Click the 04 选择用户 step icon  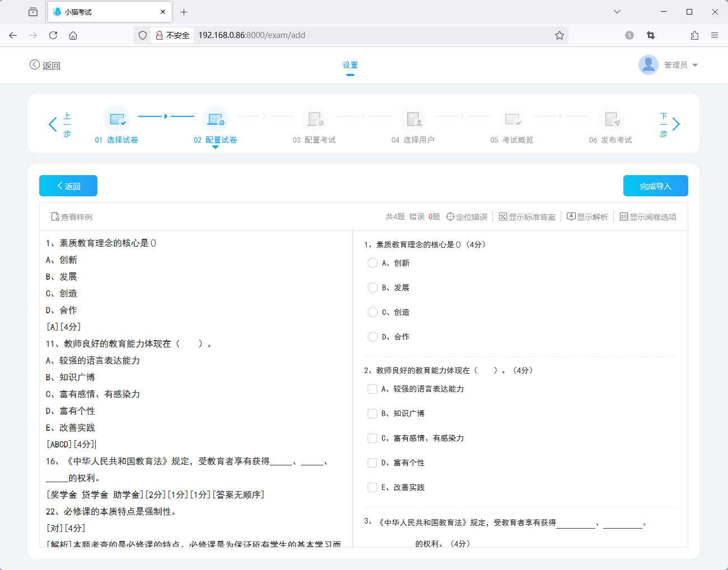pos(414,120)
